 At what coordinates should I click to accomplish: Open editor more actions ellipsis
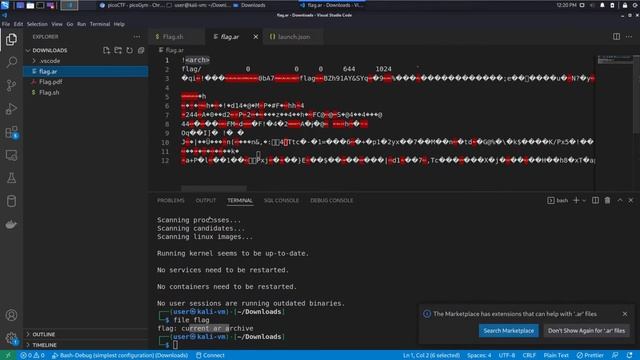[629, 37]
